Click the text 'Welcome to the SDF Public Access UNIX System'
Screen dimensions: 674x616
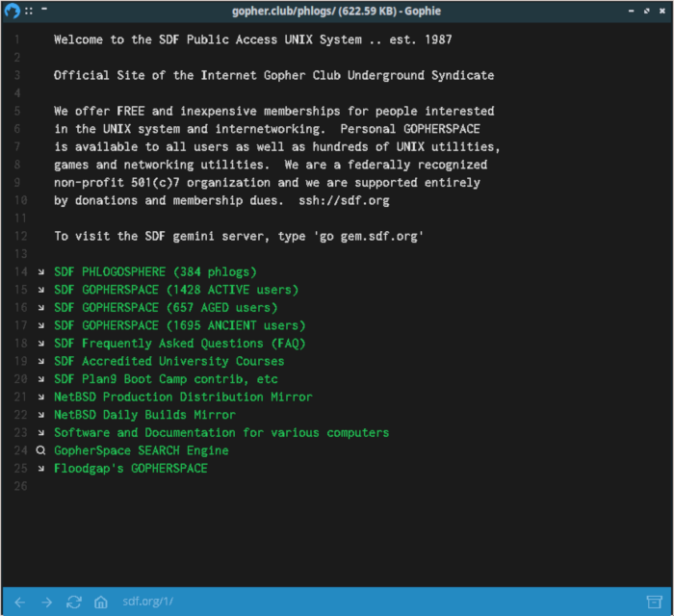point(208,39)
